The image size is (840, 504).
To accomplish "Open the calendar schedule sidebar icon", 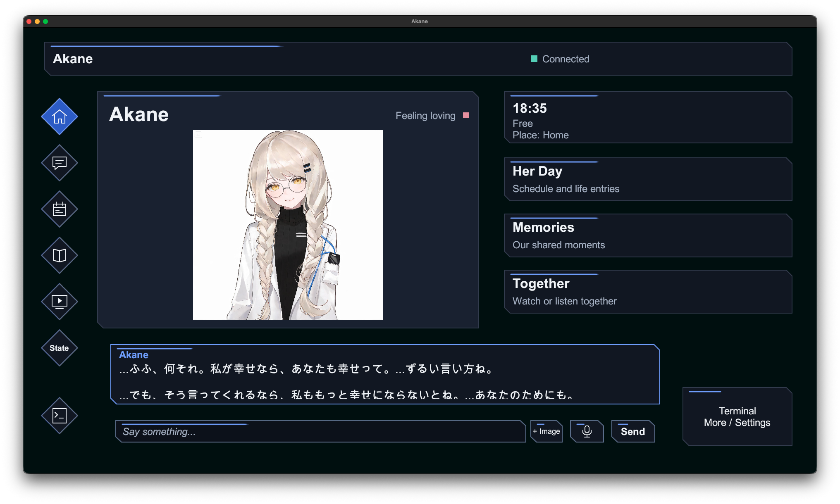I will (x=60, y=209).
